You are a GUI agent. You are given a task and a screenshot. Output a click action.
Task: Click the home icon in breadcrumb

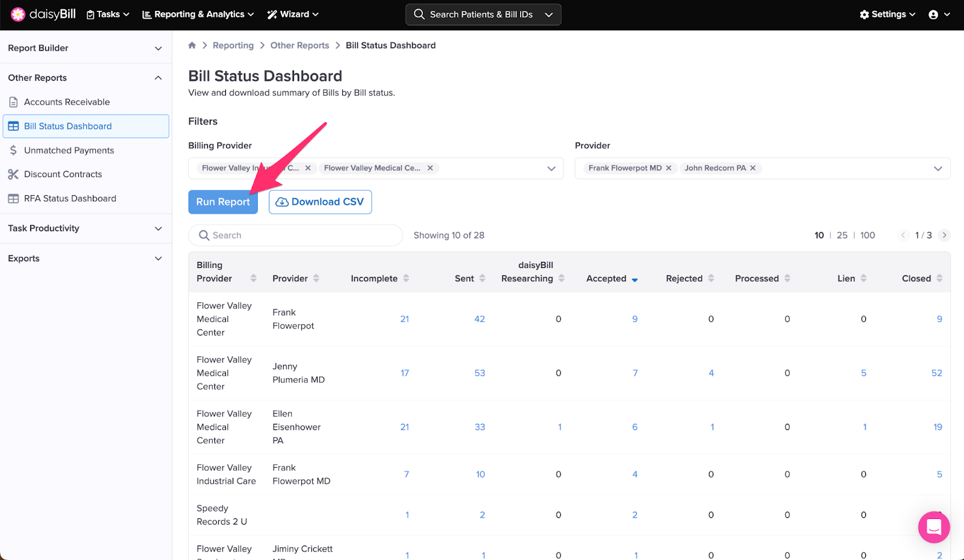tap(192, 45)
